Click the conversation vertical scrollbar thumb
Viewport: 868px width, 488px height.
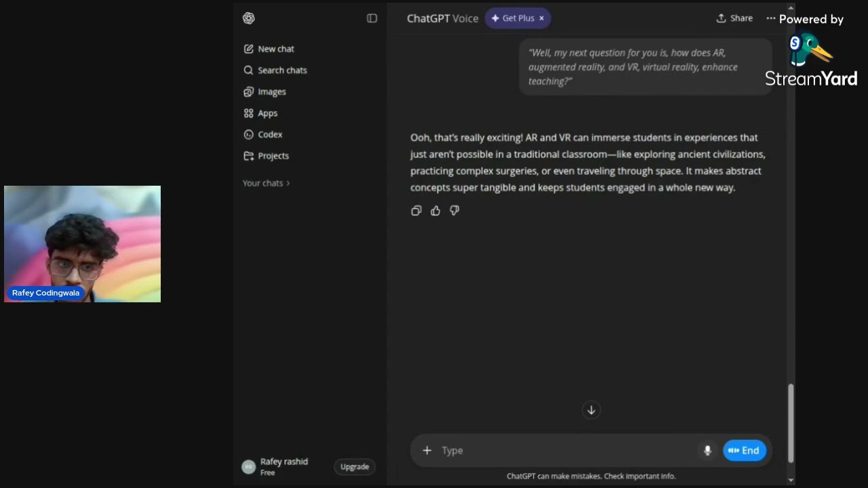click(x=791, y=424)
